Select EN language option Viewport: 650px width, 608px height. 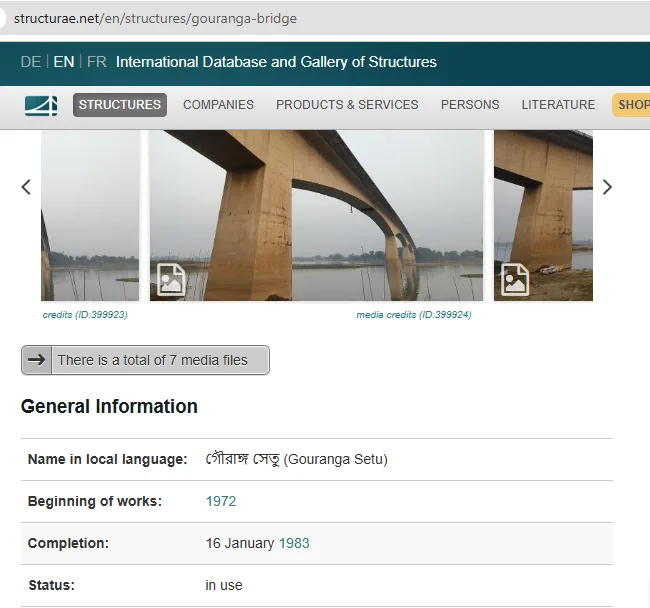(64, 62)
